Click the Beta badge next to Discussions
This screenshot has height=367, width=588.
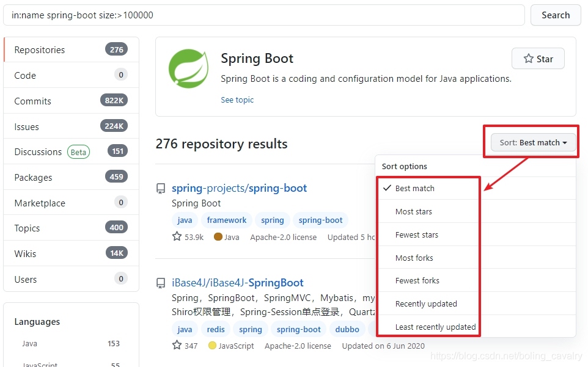(78, 152)
